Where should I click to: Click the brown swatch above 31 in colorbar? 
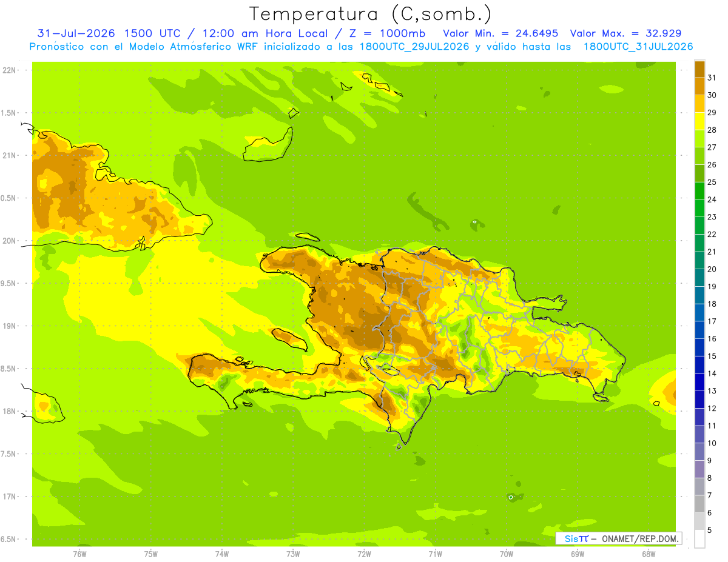(x=699, y=69)
